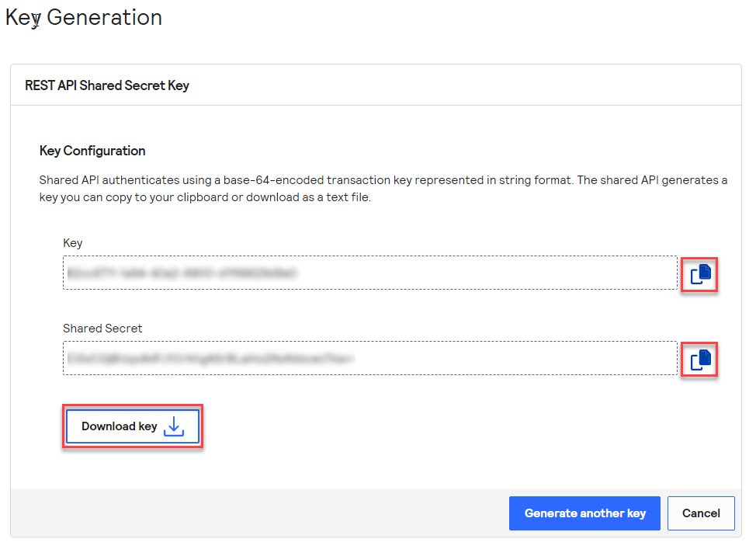Click the Key field label
This screenshot has width=756, height=546.
pyautogui.click(x=72, y=242)
